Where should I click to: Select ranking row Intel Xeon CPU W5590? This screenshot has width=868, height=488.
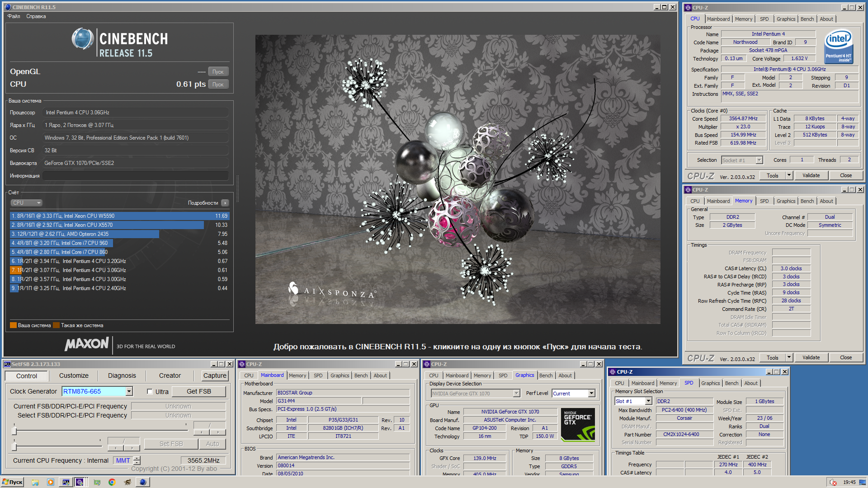(x=119, y=216)
